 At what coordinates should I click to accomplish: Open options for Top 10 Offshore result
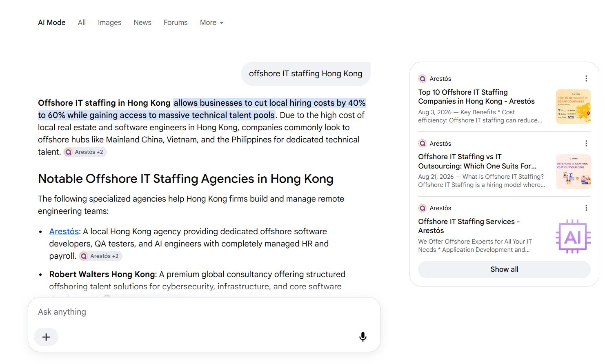coord(586,78)
